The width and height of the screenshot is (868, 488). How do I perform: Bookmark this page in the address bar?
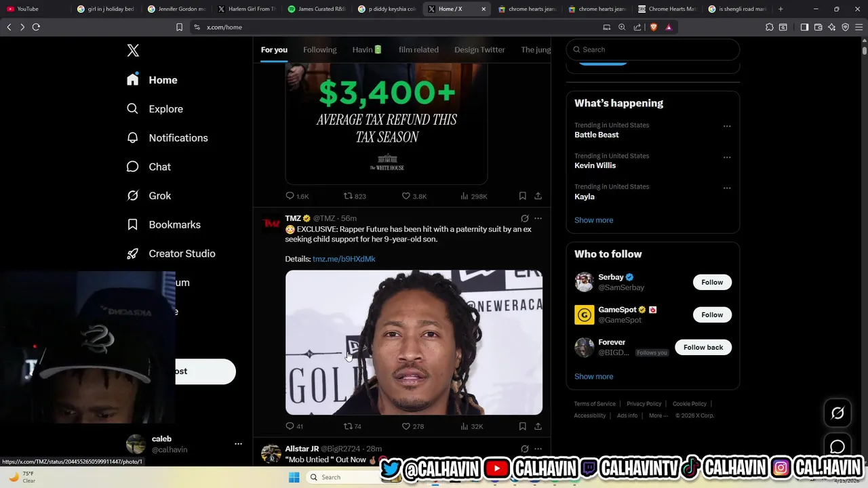pyautogui.click(x=179, y=27)
